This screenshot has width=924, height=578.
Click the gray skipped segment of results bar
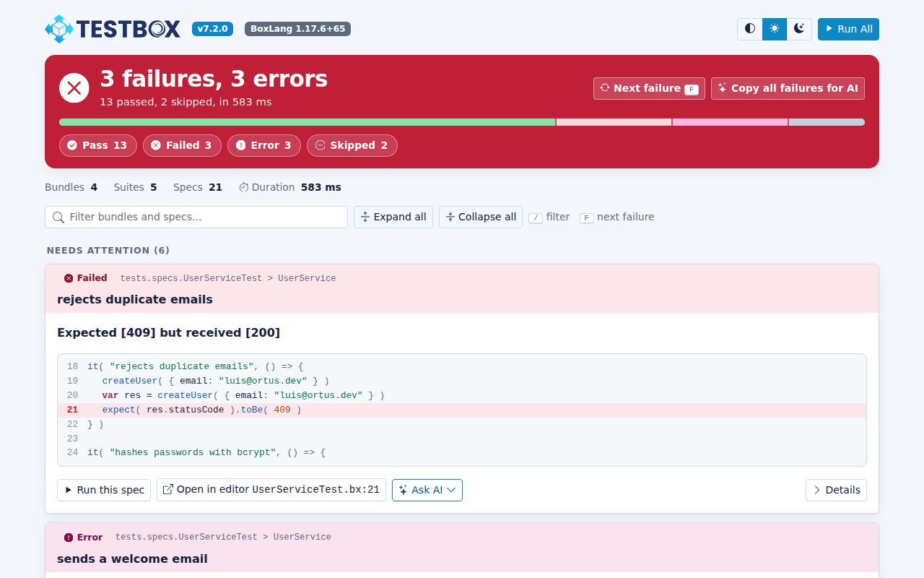click(x=827, y=122)
